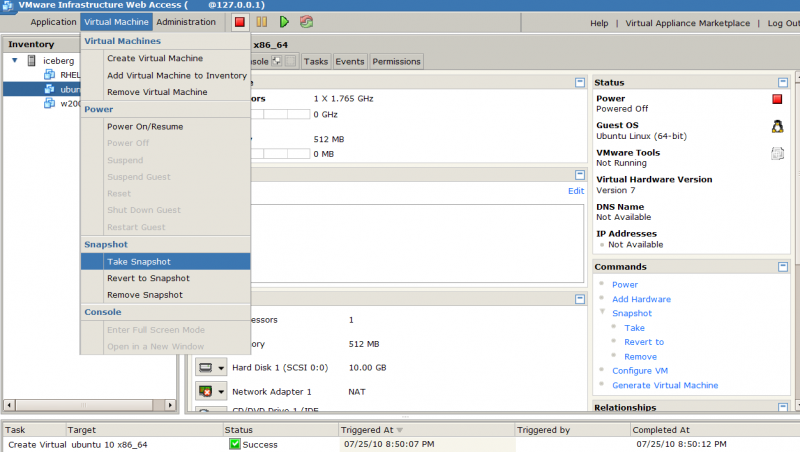This screenshot has height=452, width=800.
Task: Collapse the Snapshot commands group
Action: pos(602,312)
